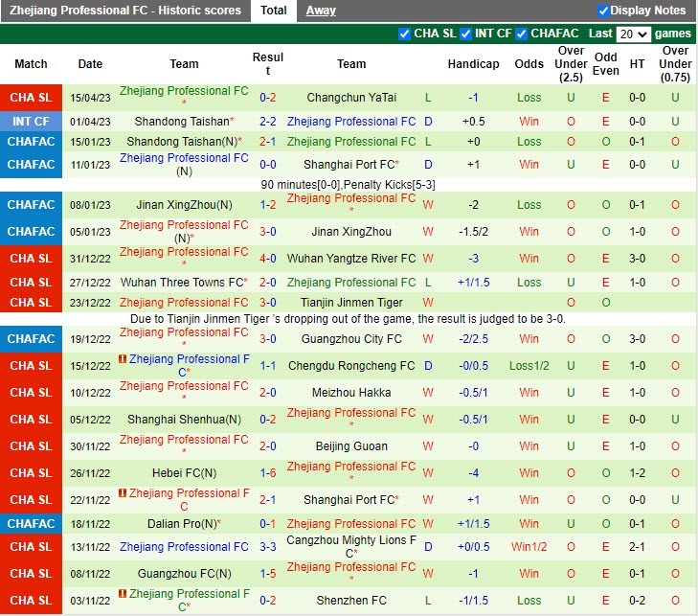Toggle the Display Notes checkbox

pos(603,11)
